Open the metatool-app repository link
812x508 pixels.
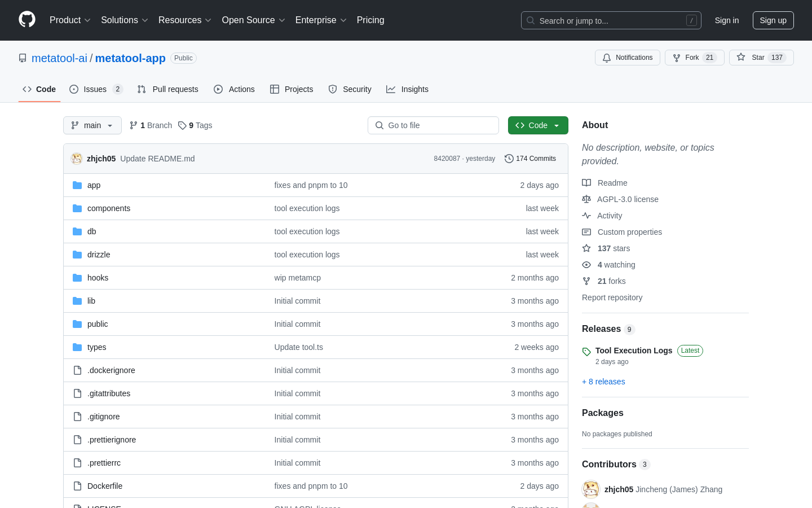point(130,58)
